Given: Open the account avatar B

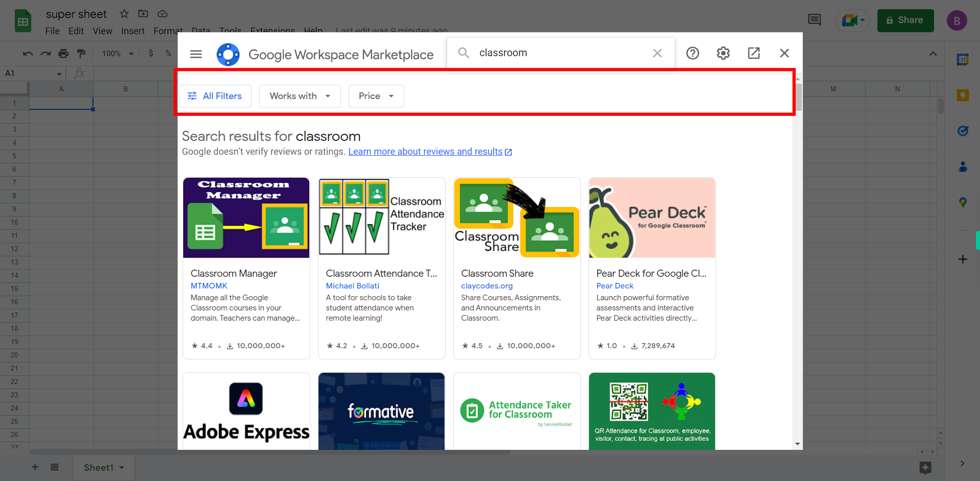Looking at the screenshot, I should pos(957,20).
